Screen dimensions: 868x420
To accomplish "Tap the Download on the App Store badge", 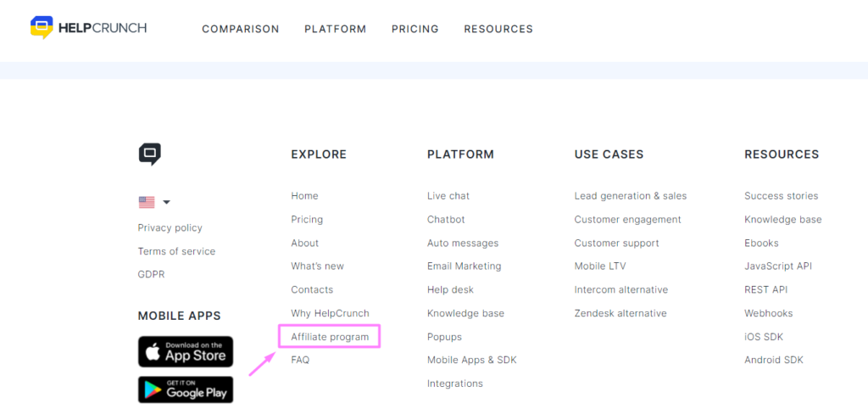I will coord(186,351).
